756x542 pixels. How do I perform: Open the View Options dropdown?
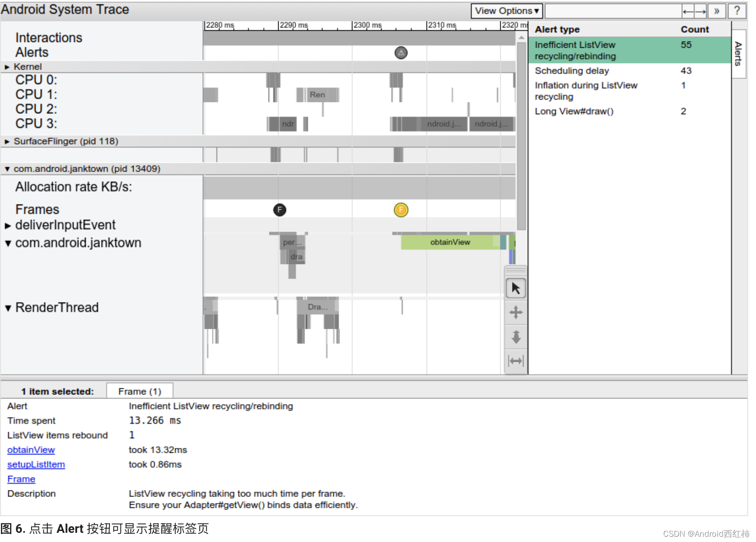point(506,11)
